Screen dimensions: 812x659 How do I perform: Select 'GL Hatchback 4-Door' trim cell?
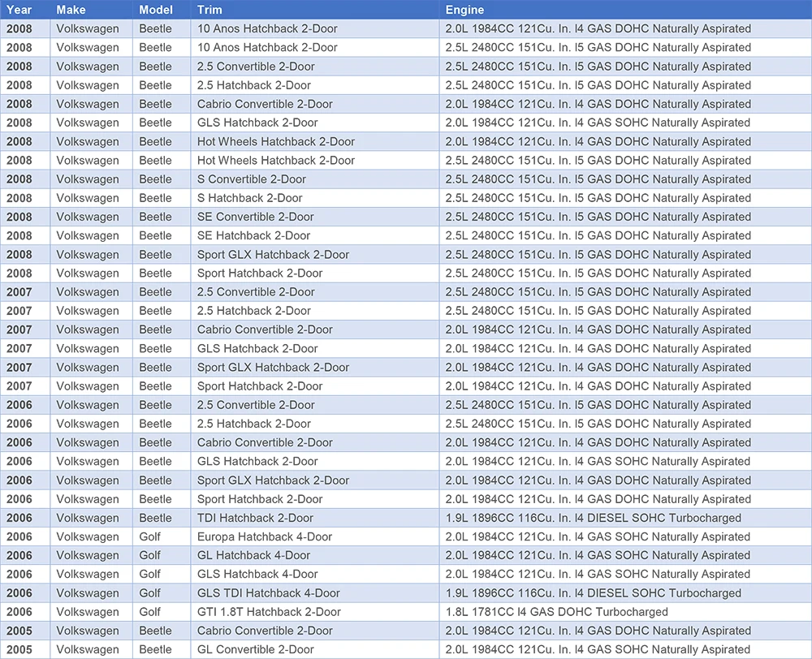(315, 555)
